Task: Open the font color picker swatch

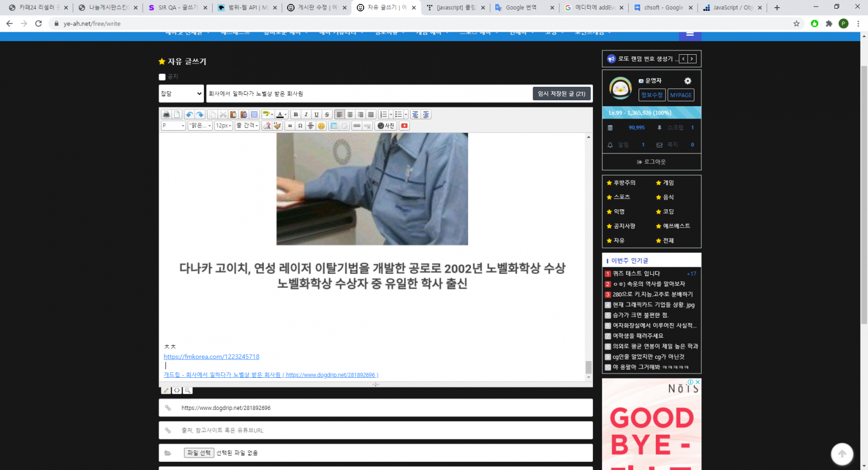Action: coord(279,114)
